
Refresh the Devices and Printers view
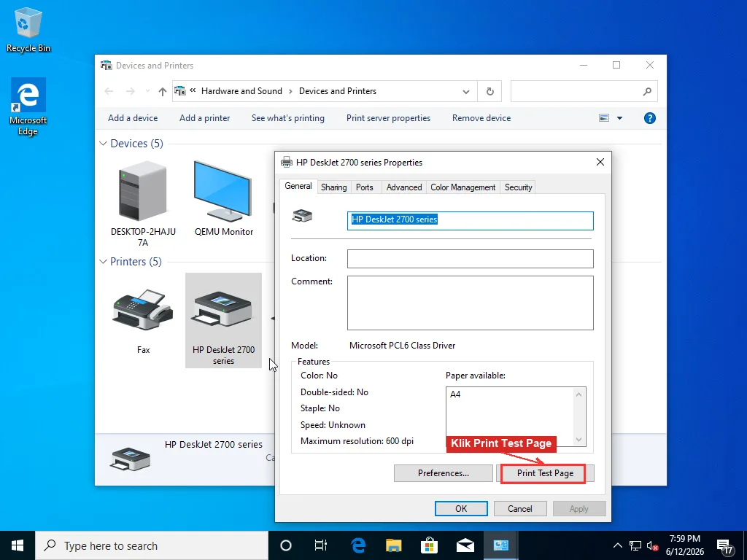489,91
